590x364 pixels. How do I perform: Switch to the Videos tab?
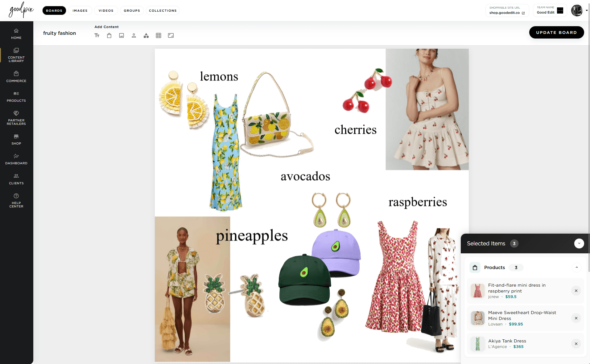click(x=106, y=10)
